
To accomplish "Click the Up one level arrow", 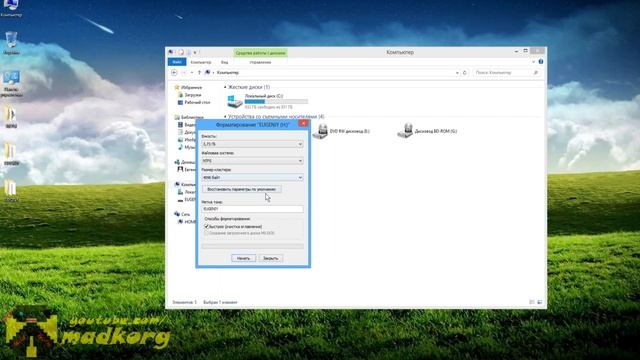I will click(x=199, y=73).
